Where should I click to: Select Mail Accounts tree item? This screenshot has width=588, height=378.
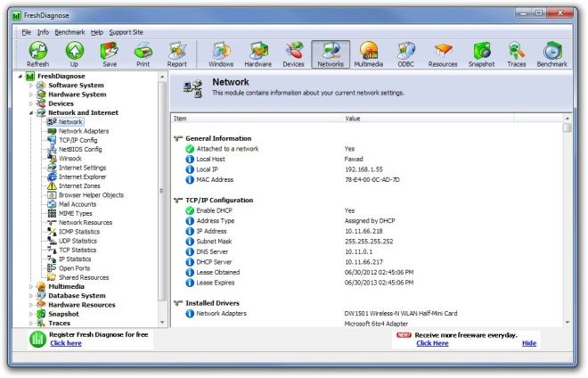point(78,204)
